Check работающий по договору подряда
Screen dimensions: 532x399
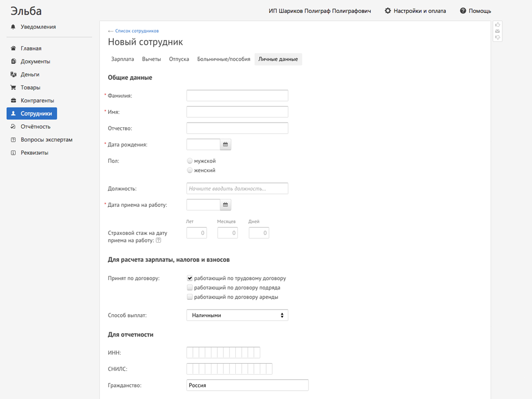[x=190, y=288]
